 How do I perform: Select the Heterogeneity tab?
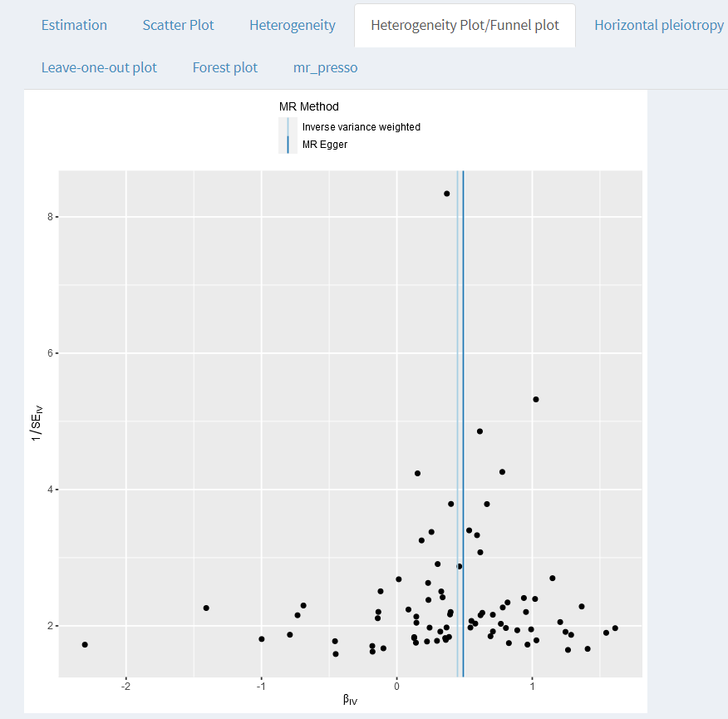(x=293, y=25)
